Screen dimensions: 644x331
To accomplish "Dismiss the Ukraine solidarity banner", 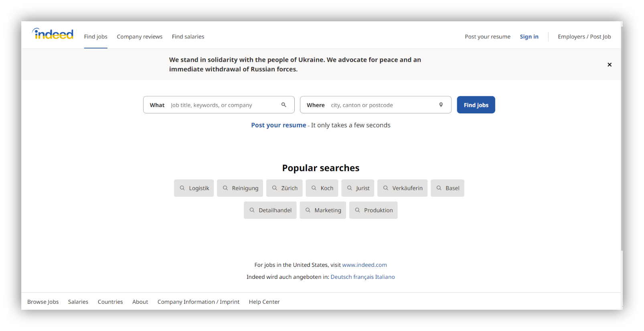I will tap(609, 65).
